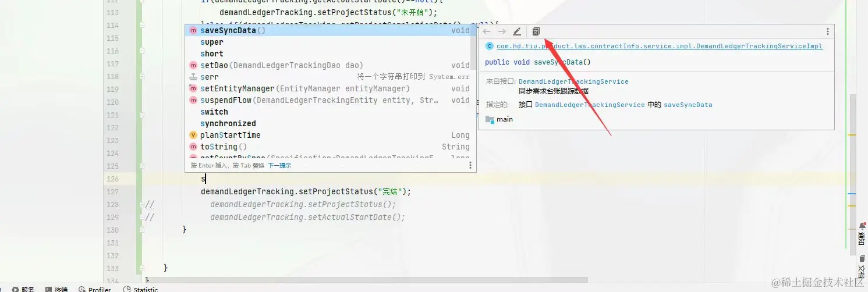Open DemandLedgerTrackingService link after 来自接口
The height and width of the screenshot is (292, 868).
[573, 81]
